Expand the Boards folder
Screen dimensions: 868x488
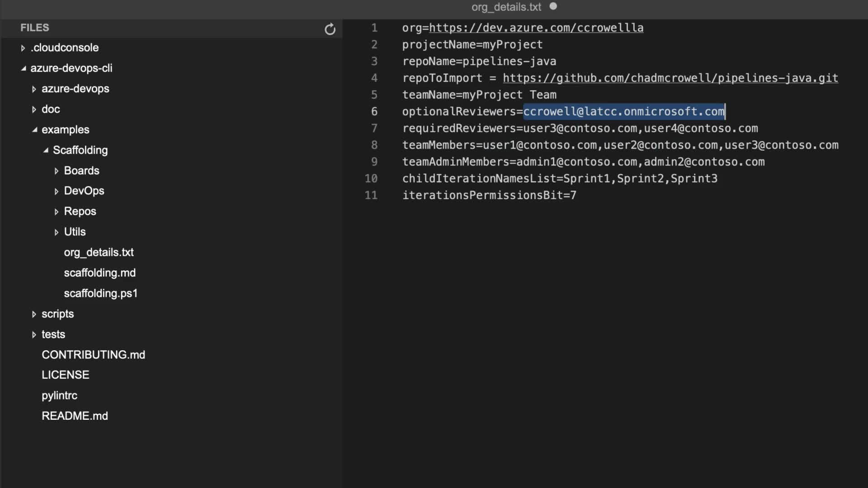click(81, 170)
